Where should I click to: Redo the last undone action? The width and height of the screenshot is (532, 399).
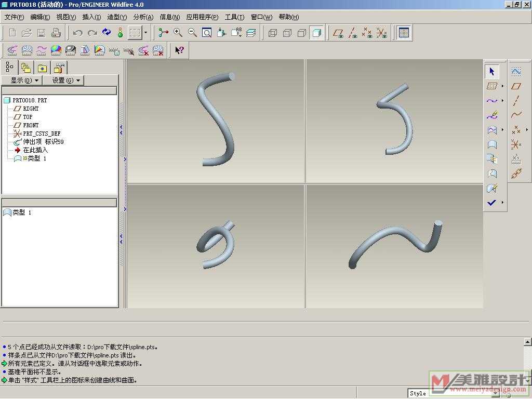pyautogui.click(x=92, y=33)
